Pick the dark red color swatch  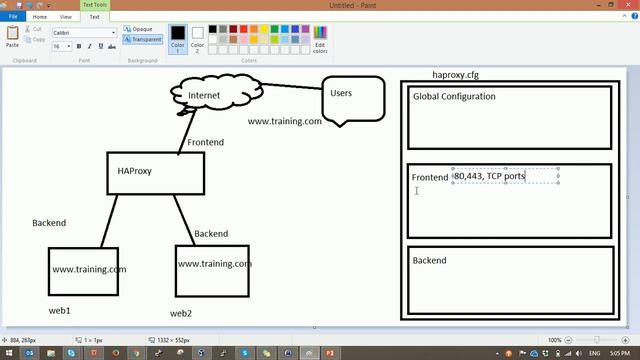(233, 29)
